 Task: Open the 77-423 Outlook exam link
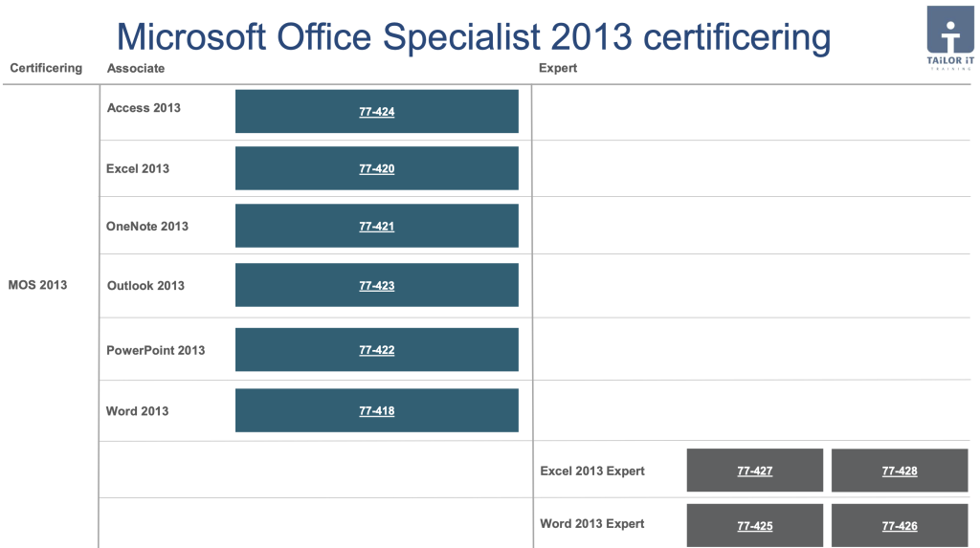tap(376, 286)
